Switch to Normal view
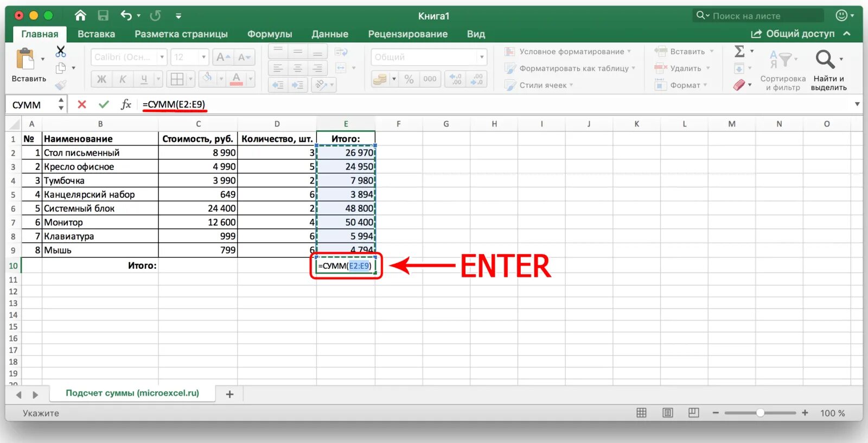This screenshot has height=443, width=868. coord(641,413)
